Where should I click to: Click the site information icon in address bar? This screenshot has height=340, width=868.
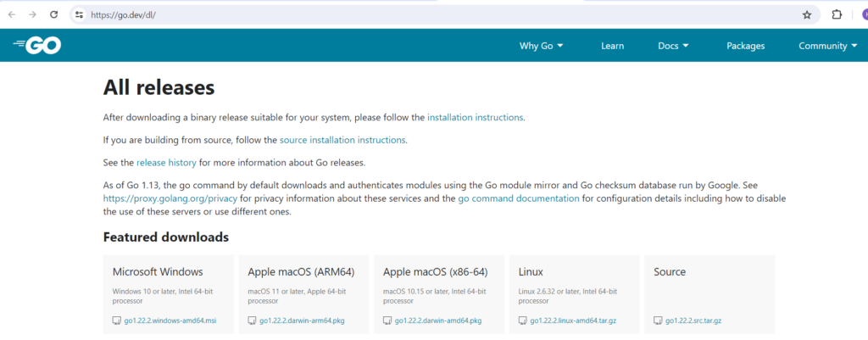[79, 14]
